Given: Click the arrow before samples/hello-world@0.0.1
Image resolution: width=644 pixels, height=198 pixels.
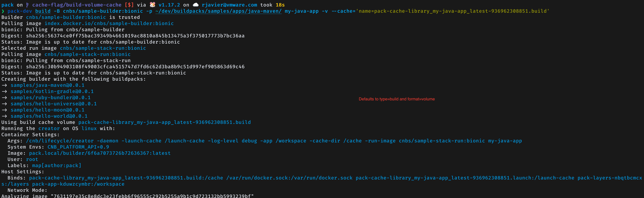Looking at the screenshot, I should coord(4,116).
